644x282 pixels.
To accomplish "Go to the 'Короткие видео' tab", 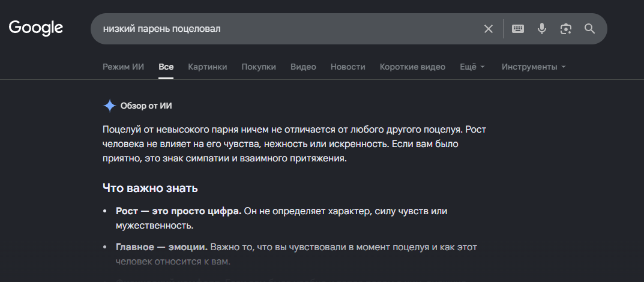I will pos(412,67).
